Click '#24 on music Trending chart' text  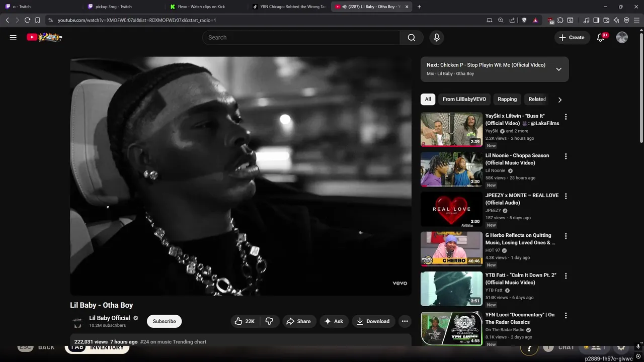tap(173, 342)
